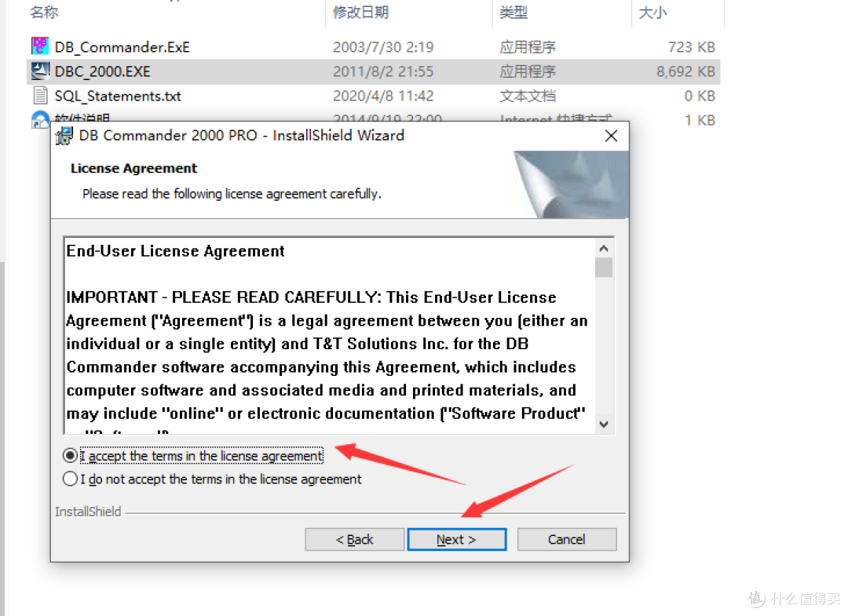Click the DBC_2000.EXE file icon

pos(40,71)
